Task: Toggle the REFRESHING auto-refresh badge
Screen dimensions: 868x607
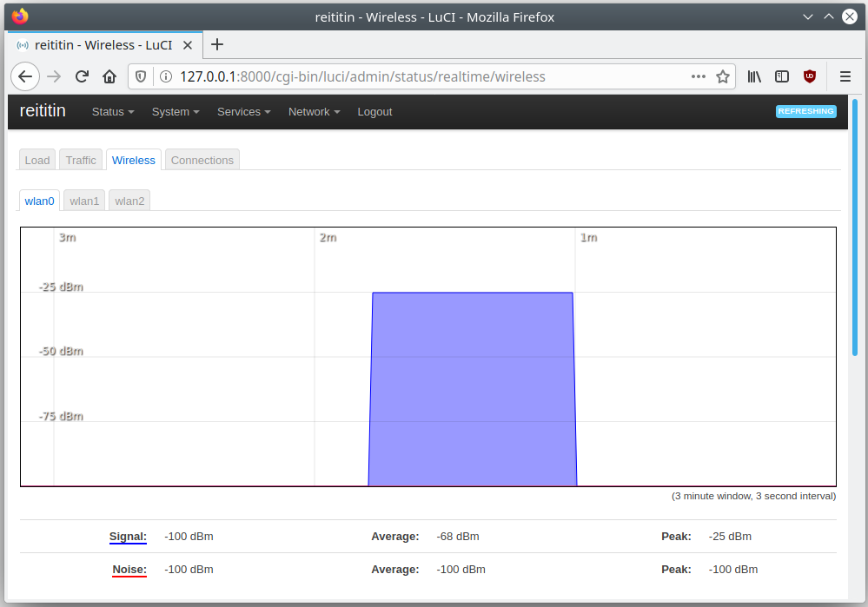Action: 805,111
